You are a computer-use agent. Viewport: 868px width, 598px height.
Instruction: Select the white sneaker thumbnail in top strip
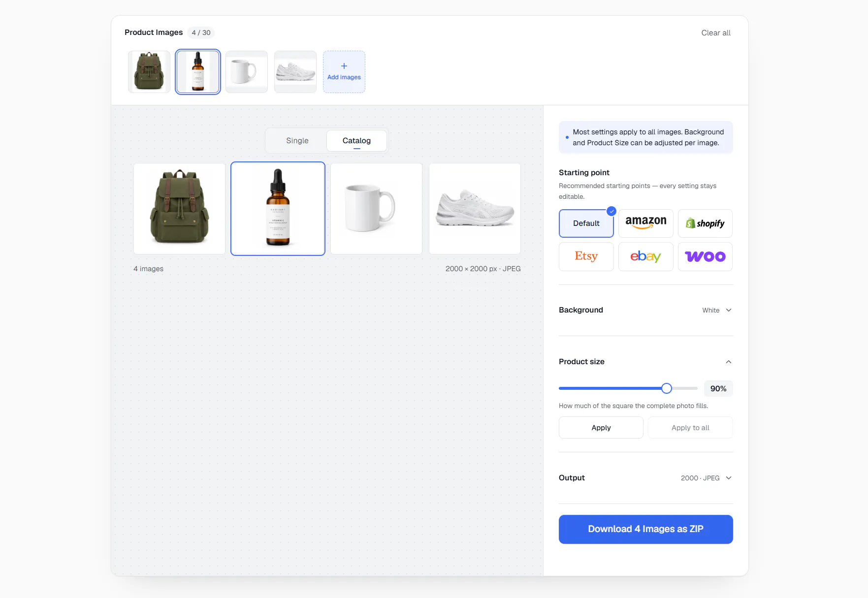click(x=295, y=72)
